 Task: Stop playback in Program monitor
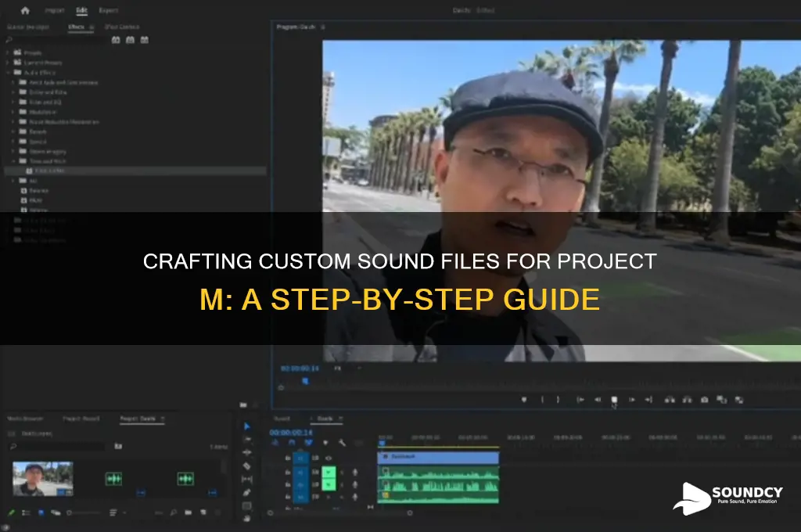[614, 400]
